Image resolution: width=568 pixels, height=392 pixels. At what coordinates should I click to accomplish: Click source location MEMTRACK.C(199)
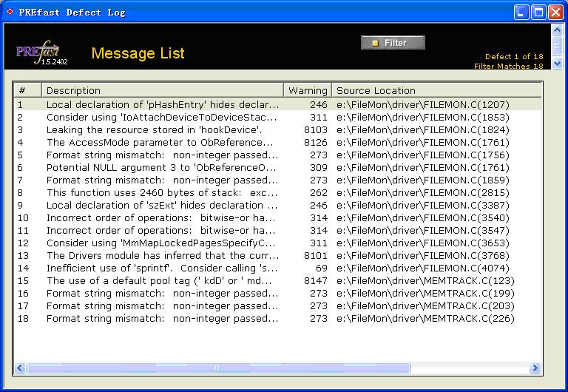tap(426, 294)
